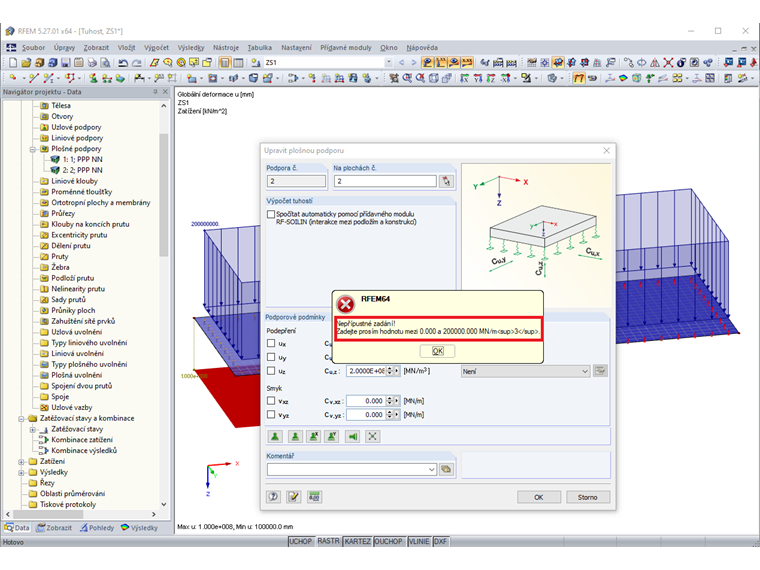Image resolution: width=760 pixels, height=570 pixels.
Task: Toggle the uy support checkbox
Action: pos(271,357)
